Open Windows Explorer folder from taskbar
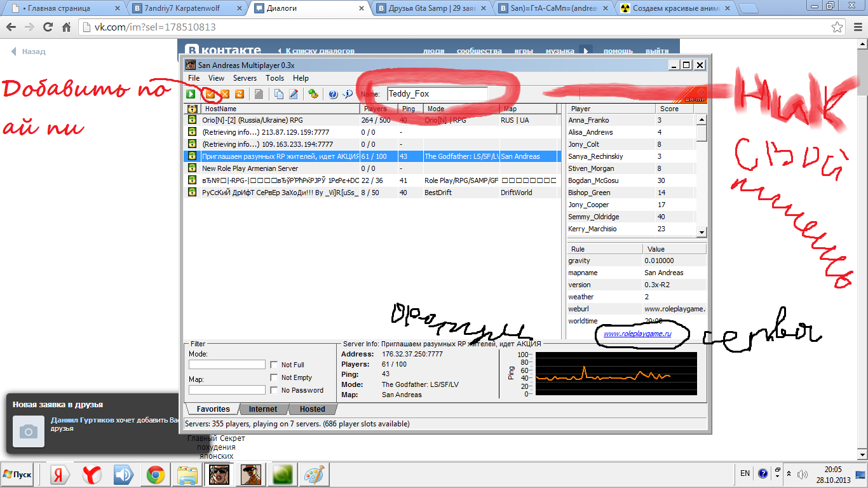Image resolution: width=868 pixels, height=488 pixels. (x=187, y=475)
